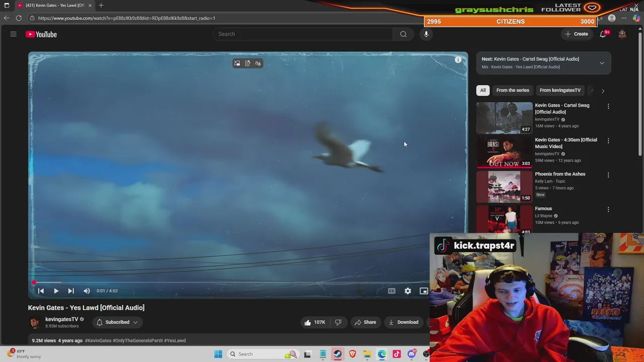Start voice search with microphone icon
The image size is (644, 362).
(x=426, y=34)
